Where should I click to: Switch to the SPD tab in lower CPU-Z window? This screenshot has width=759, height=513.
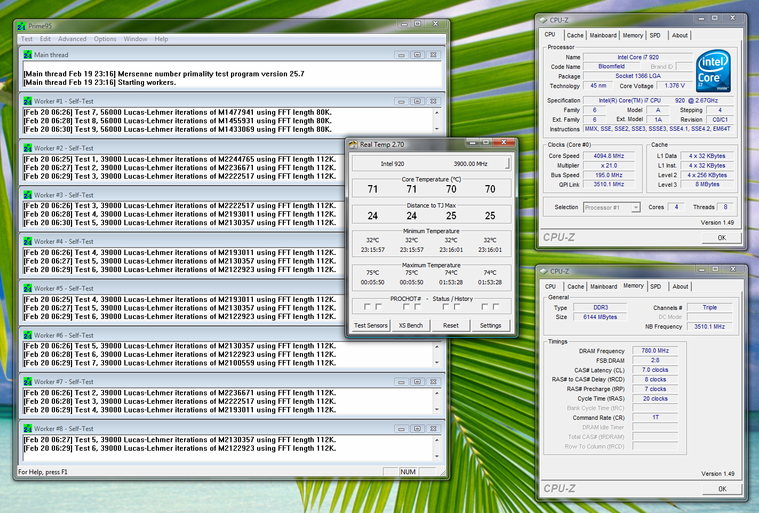[x=654, y=286]
